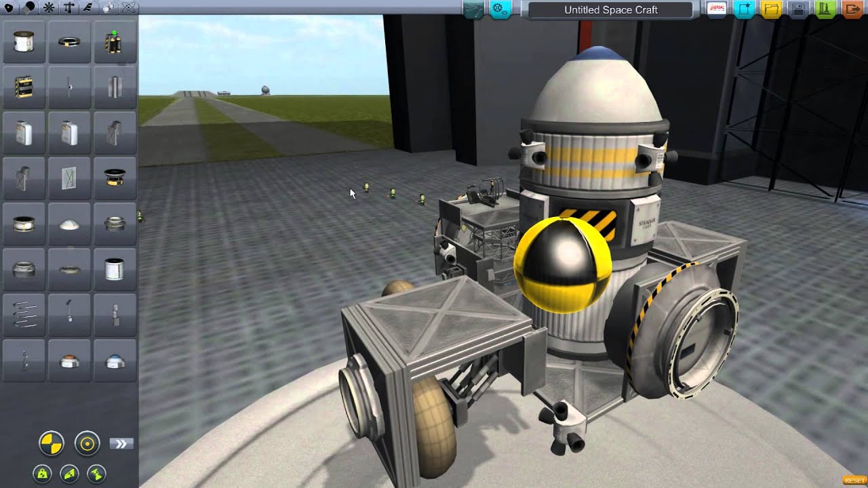
Task: Click the orange RESET button
Action: coord(854,480)
